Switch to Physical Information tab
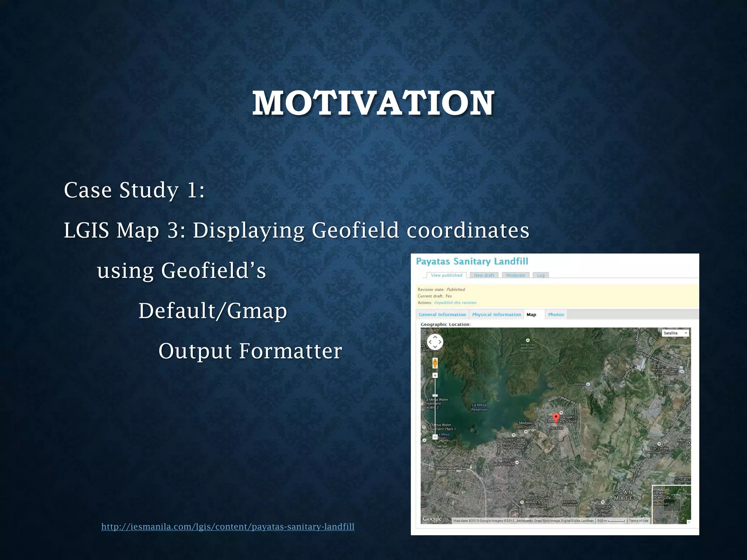Image resolution: width=747 pixels, height=560 pixels. point(496,315)
